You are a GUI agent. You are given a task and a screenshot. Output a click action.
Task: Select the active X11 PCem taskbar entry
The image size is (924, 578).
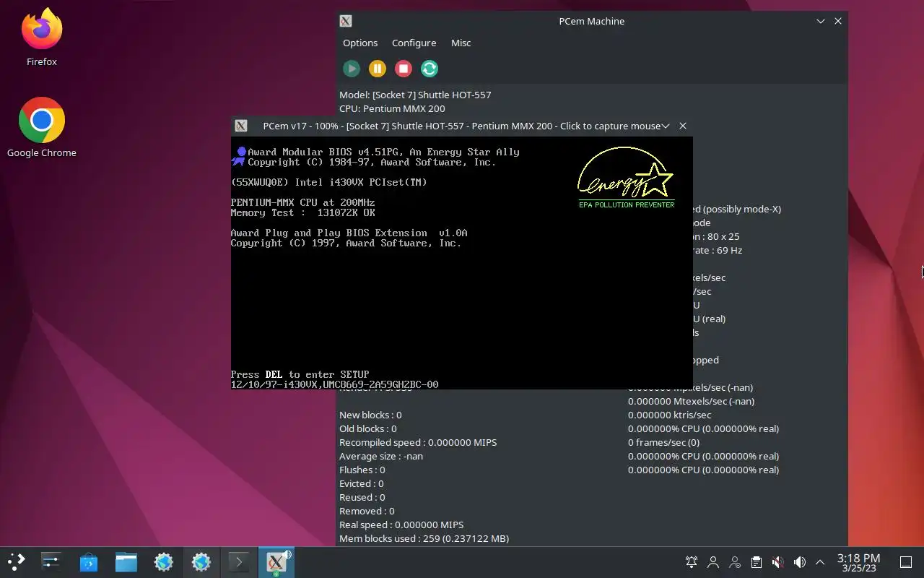pos(276,561)
